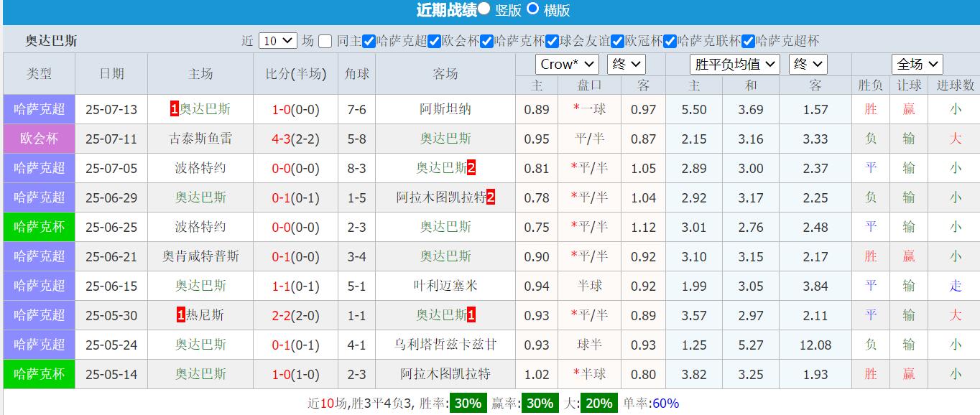
Task: Click the 奥达巴斯 team name link
Action: 203,109
